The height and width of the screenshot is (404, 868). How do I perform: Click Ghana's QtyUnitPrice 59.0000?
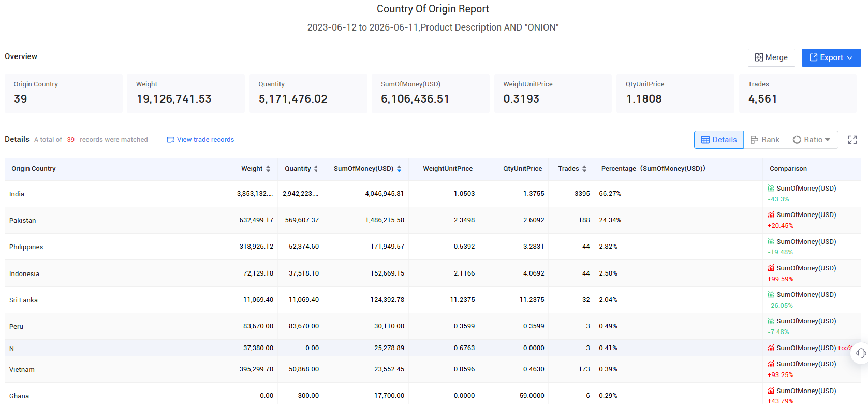click(x=532, y=396)
